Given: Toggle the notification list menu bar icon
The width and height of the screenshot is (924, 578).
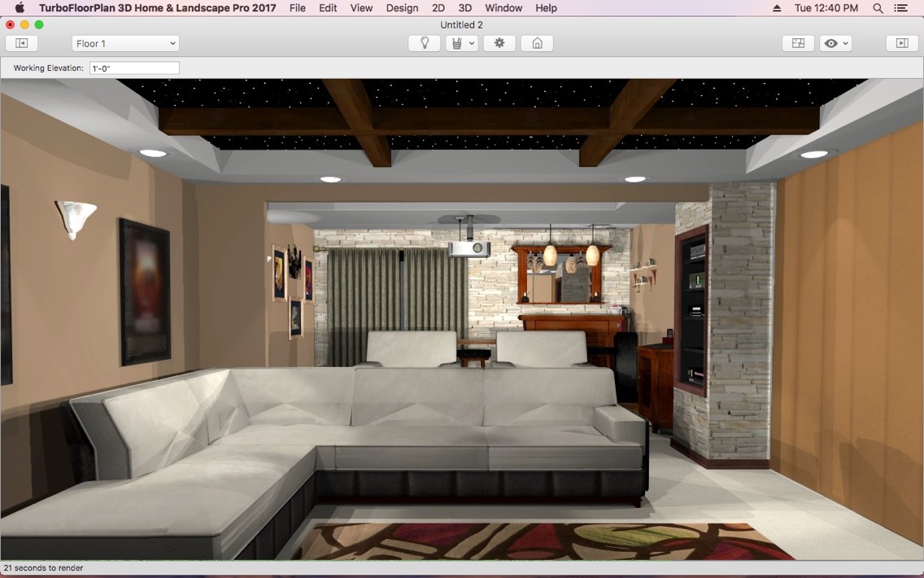Looking at the screenshot, I should coord(901,8).
